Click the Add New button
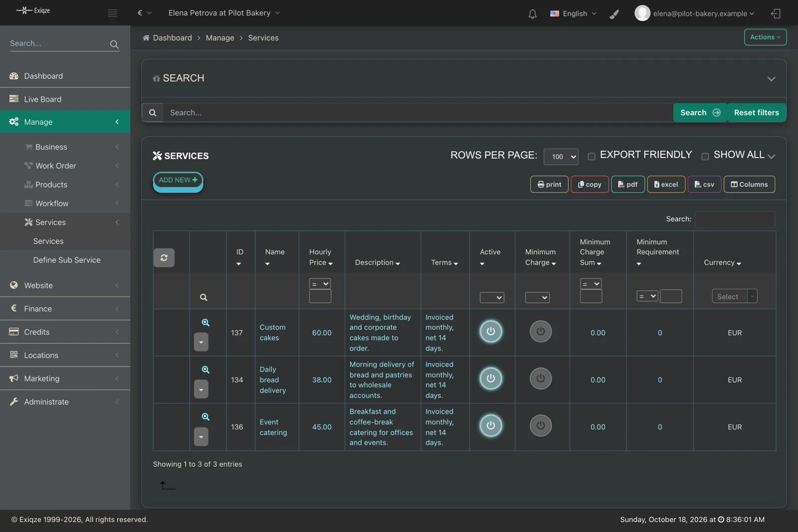 [x=178, y=180]
